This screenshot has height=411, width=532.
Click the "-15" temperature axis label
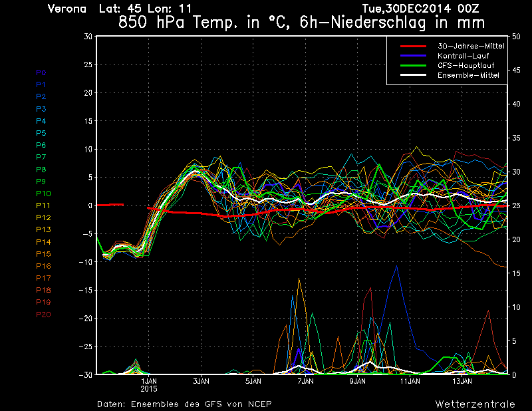coord(85,290)
